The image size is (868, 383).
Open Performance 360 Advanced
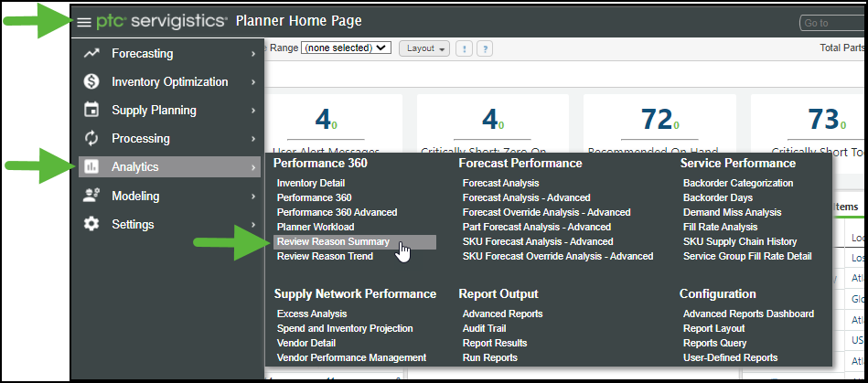[x=338, y=213]
